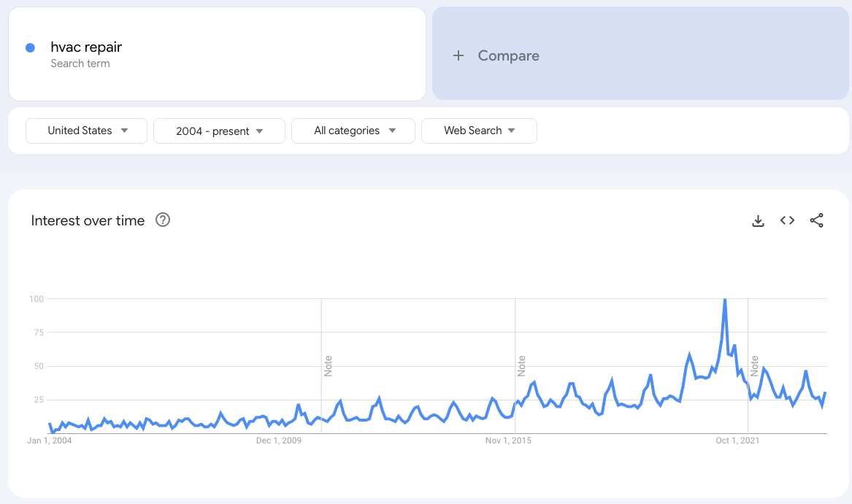Edit the hvac repair search term
This screenshot has width=852, height=504.
(86, 47)
